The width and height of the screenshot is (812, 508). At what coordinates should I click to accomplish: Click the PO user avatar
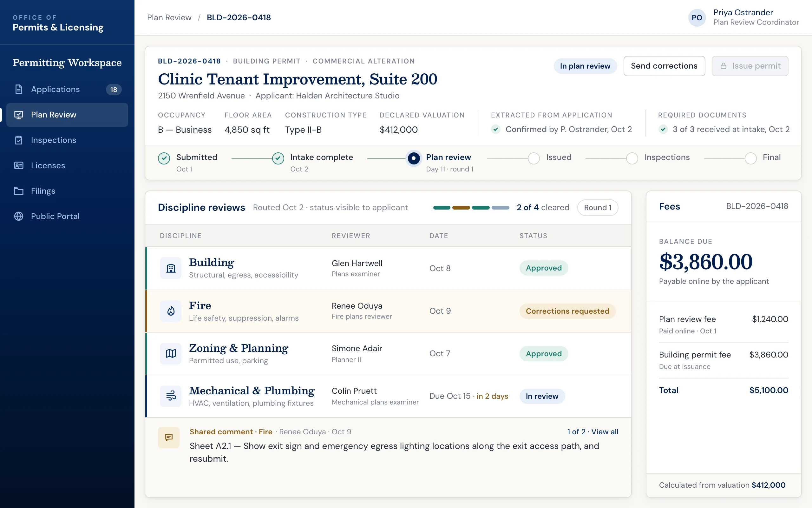697,17
